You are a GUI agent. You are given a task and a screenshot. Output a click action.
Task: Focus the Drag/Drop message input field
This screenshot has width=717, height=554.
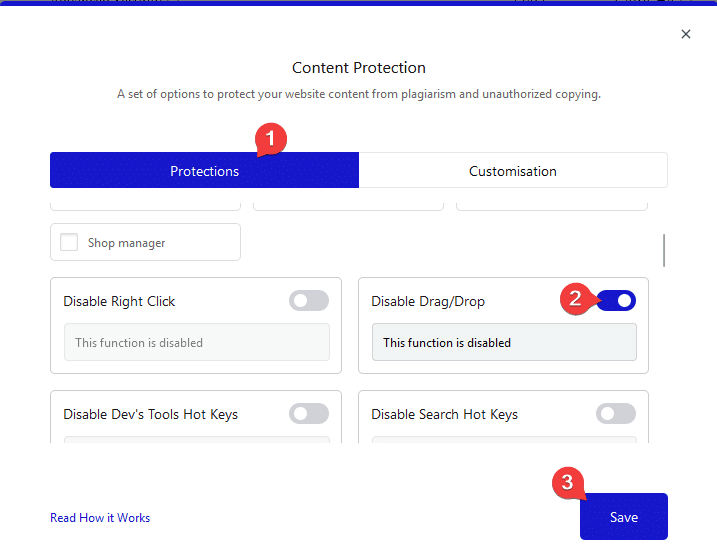tap(504, 342)
